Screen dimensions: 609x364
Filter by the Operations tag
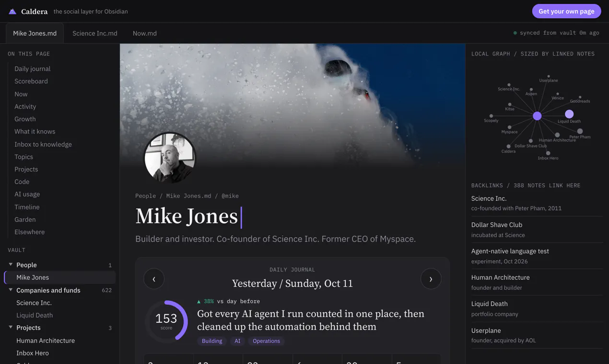click(266, 341)
